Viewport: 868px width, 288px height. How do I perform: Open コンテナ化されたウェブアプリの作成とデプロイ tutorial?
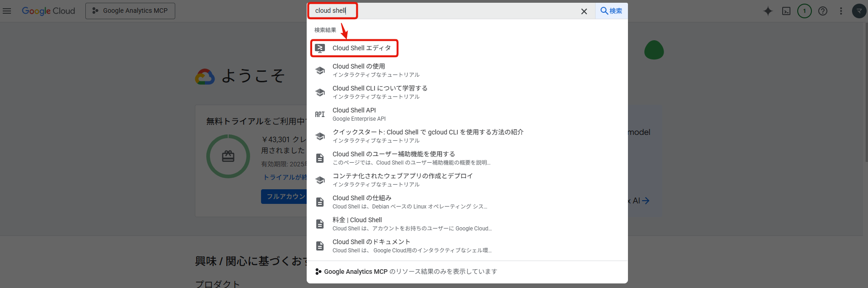[467, 180]
